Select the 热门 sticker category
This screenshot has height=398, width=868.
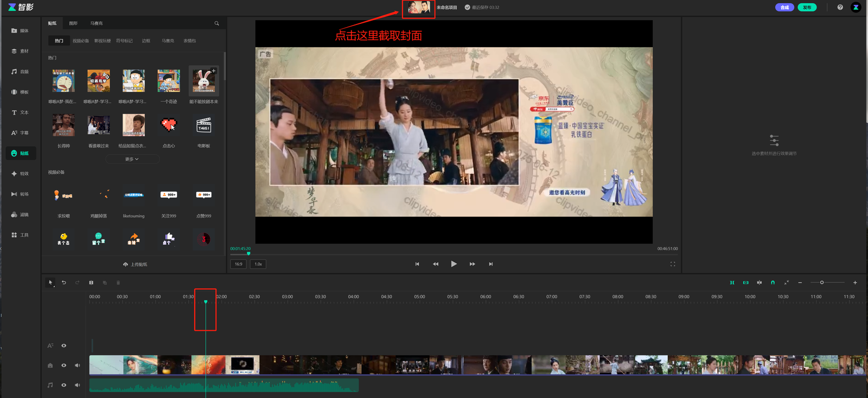59,41
